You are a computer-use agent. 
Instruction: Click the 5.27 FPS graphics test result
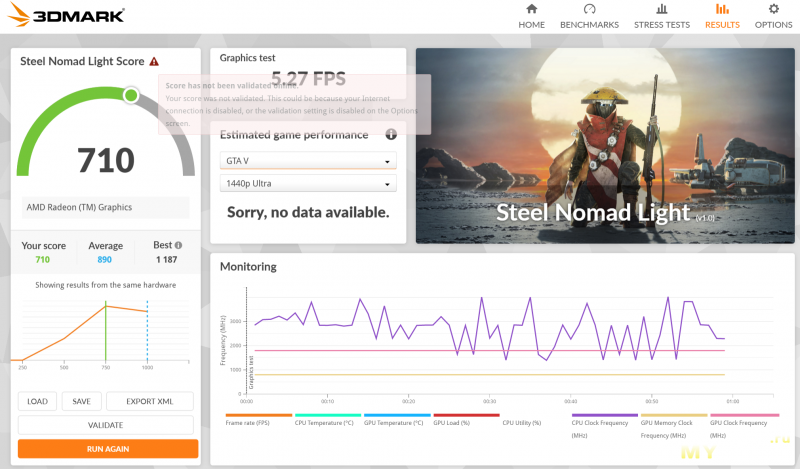click(x=308, y=79)
